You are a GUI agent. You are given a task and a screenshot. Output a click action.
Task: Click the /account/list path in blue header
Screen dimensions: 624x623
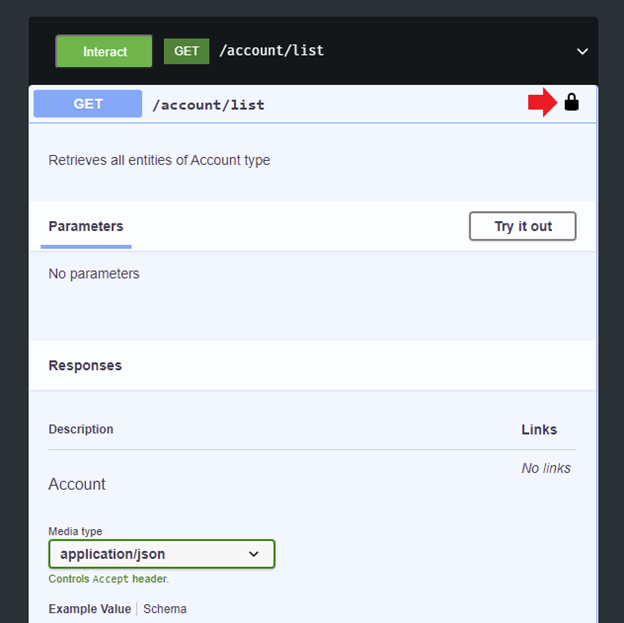click(x=209, y=105)
